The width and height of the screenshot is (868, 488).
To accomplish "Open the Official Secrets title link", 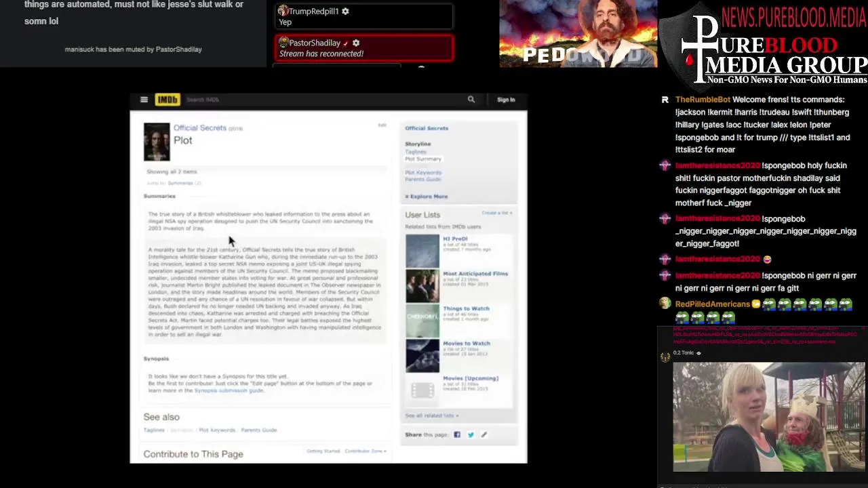I will [199, 127].
